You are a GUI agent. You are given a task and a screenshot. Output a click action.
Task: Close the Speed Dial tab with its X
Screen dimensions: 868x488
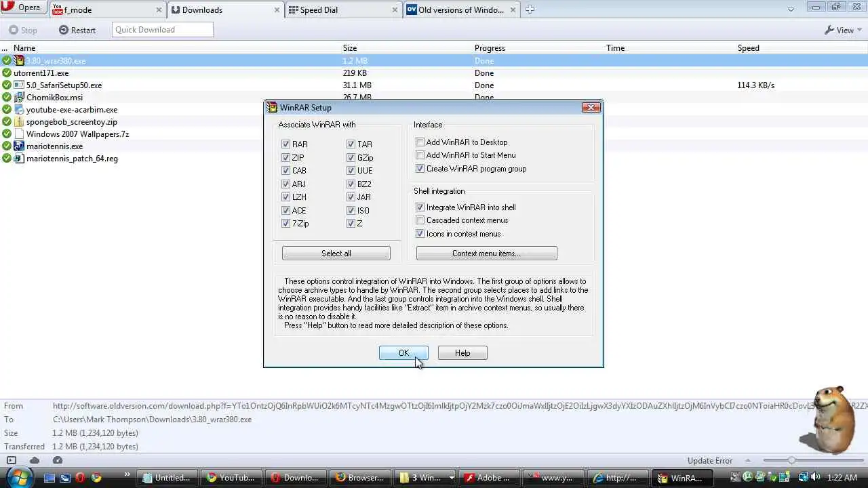click(x=394, y=10)
